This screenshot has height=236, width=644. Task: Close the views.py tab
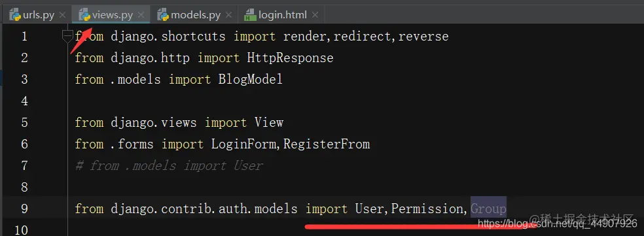pos(141,15)
